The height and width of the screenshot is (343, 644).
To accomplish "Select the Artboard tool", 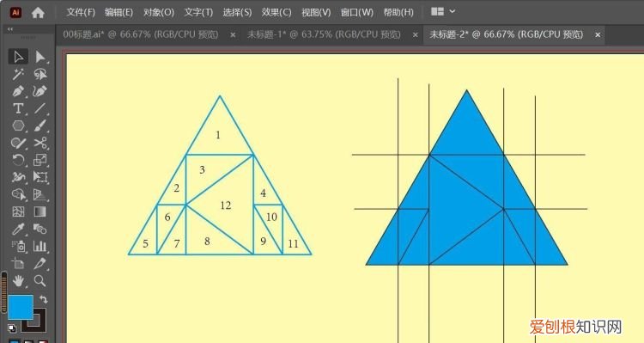I will 18,263.
